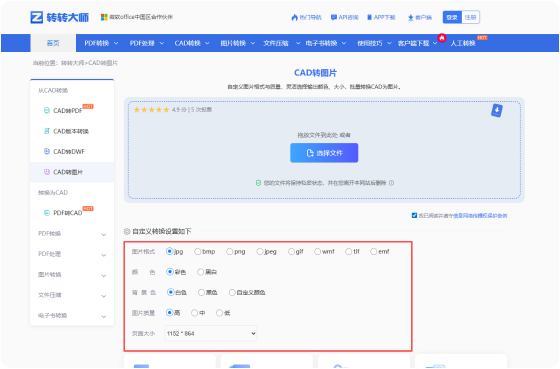This screenshot has height=369, width=560.
Task: Open 热门导航 with the flame icon
Action: point(306,17)
